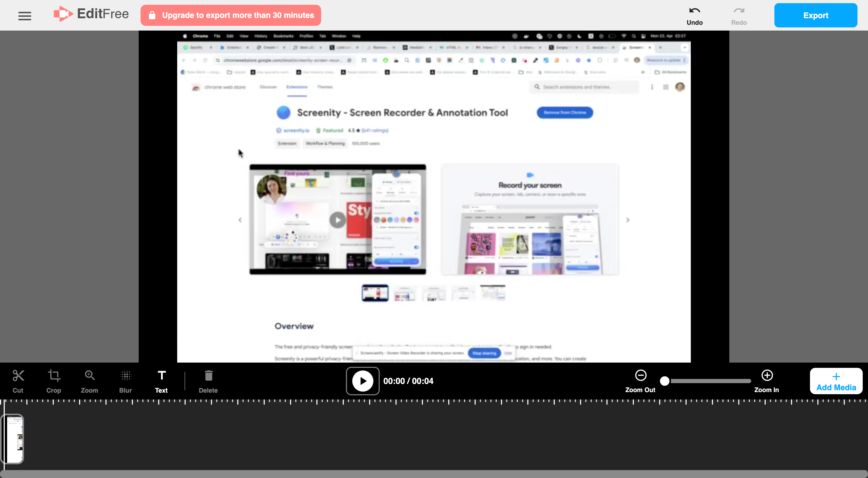This screenshot has width=868, height=478.
Task: Click the horizontal timeline scrollbar
Action: (x=434, y=474)
